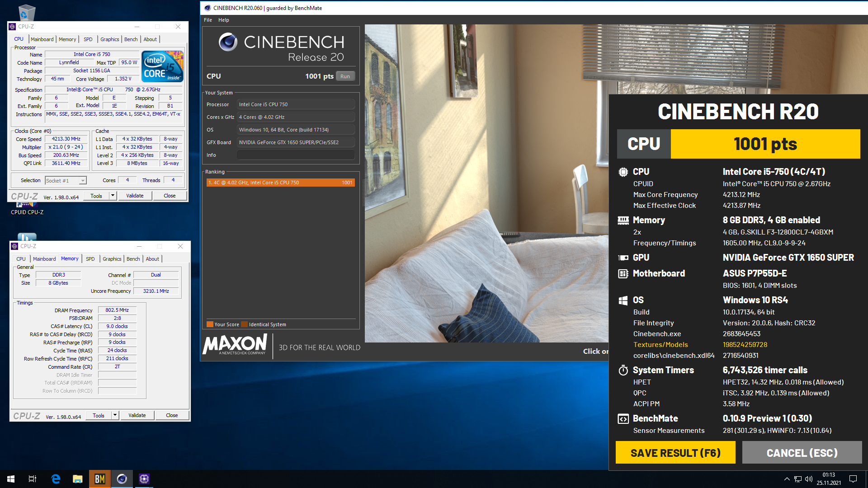Image resolution: width=868 pixels, height=488 pixels.
Task: Click the Intel Core i5 logo in CPU-Z
Action: tap(163, 66)
